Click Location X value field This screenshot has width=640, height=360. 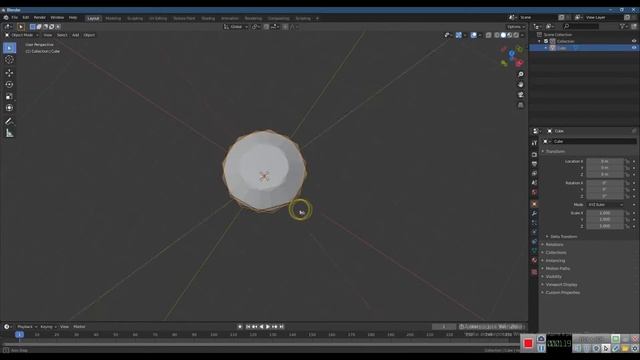tap(605, 161)
